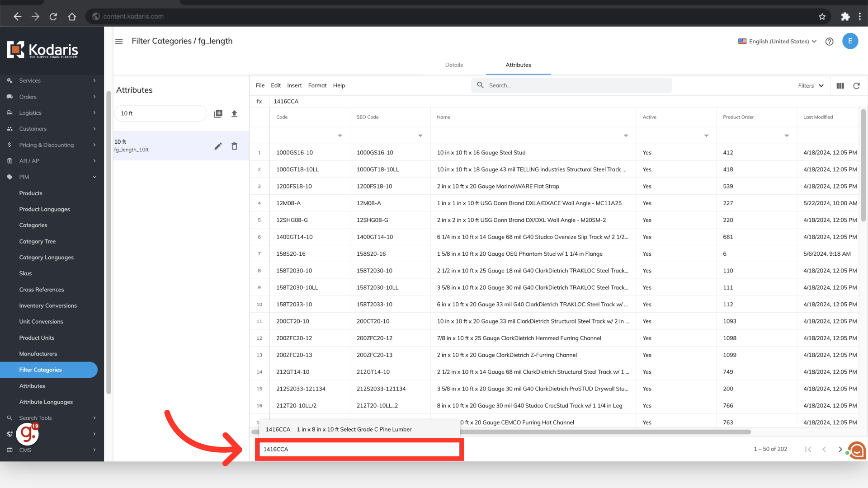Toggle the hamburger sidebar menu
868x488 pixels.
(x=119, y=42)
